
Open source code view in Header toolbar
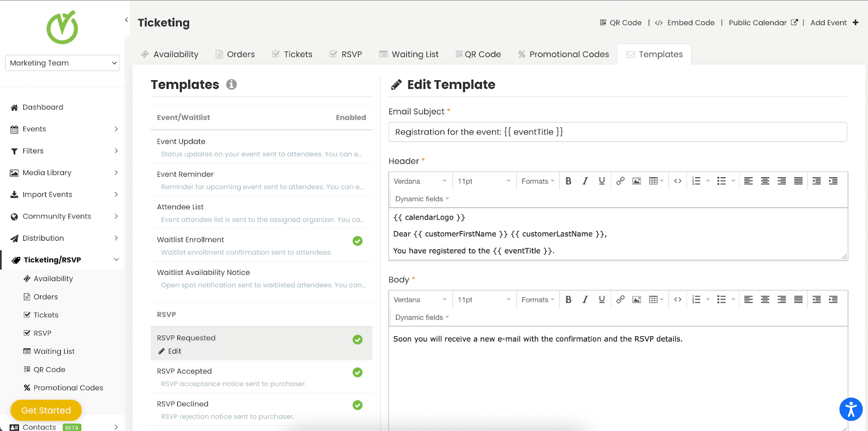(678, 181)
